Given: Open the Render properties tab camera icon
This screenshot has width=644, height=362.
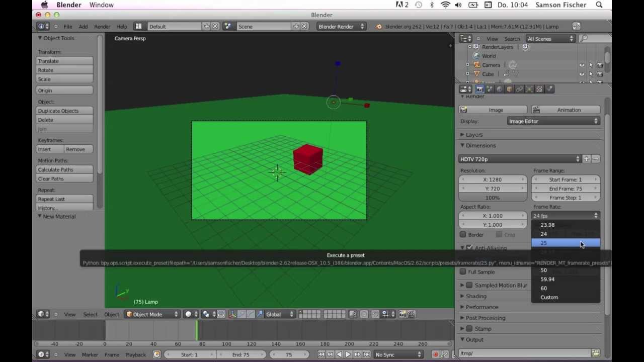Looking at the screenshot, I should 479,89.
